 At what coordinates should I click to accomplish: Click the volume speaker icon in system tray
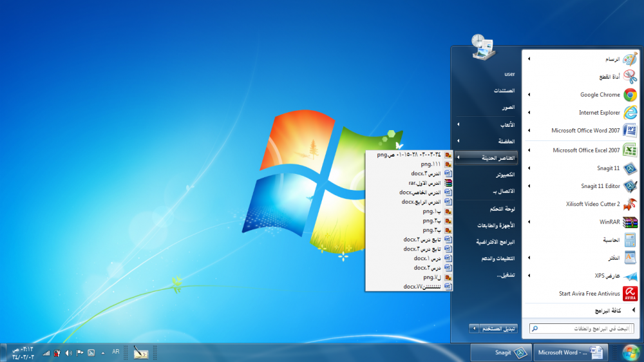coord(68,353)
